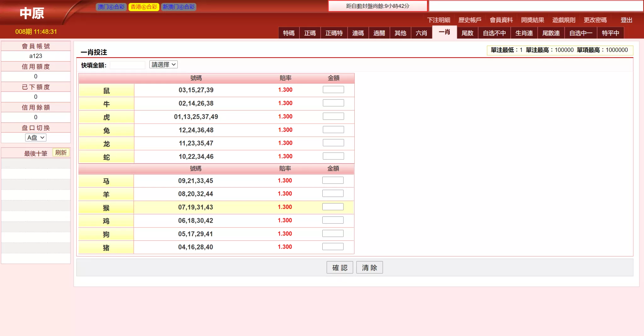Image resolution: width=644 pixels, height=336 pixels.
Task: Select 新澳门⑥合彩 lottery type
Action: [x=179, y=7]
